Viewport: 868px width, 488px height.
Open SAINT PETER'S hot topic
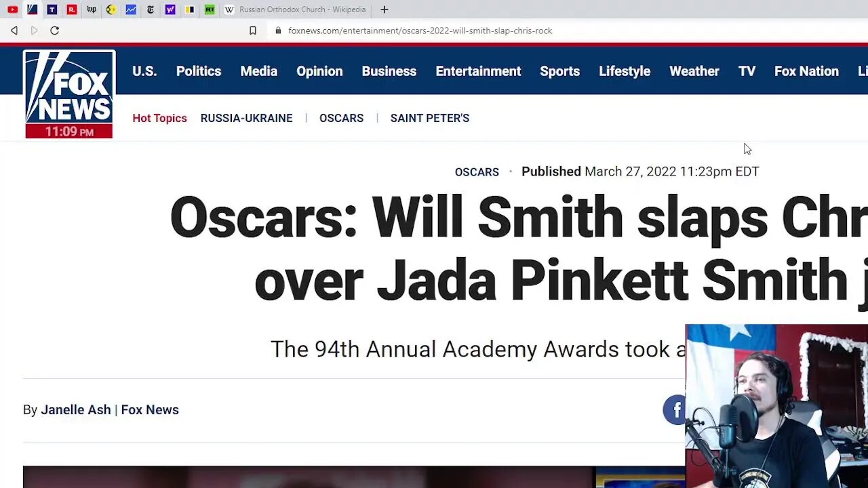(x=430, y=118)
